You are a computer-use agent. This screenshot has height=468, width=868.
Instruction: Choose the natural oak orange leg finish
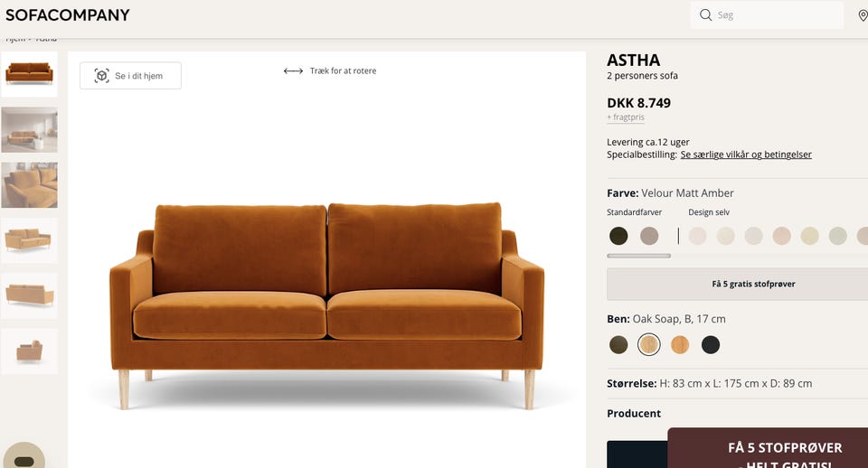(680, 344)
